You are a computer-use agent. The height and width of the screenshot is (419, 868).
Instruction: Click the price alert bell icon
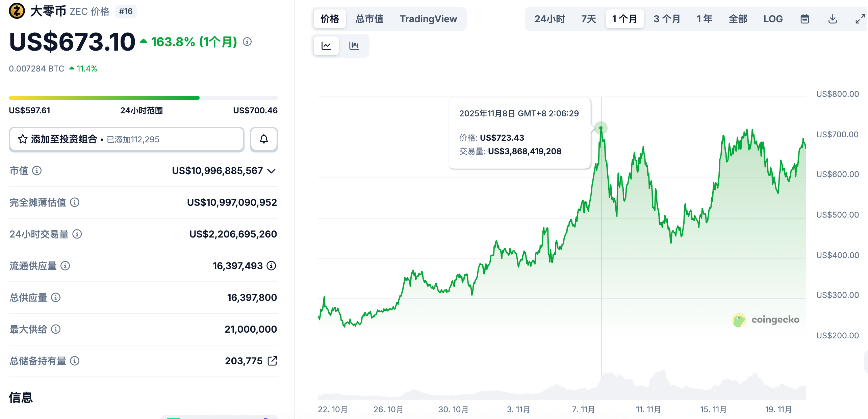coord(263,139)
